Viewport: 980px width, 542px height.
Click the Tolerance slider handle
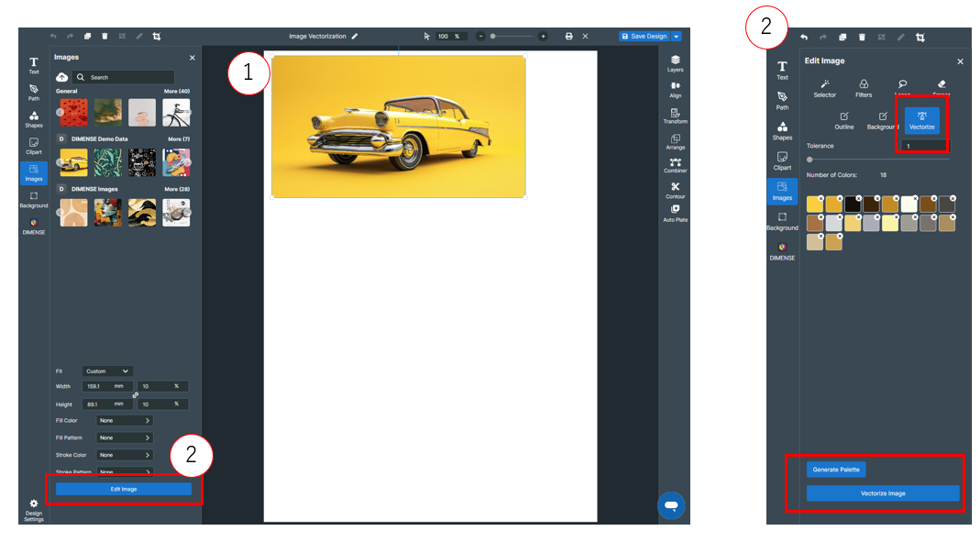click(809, 160)
